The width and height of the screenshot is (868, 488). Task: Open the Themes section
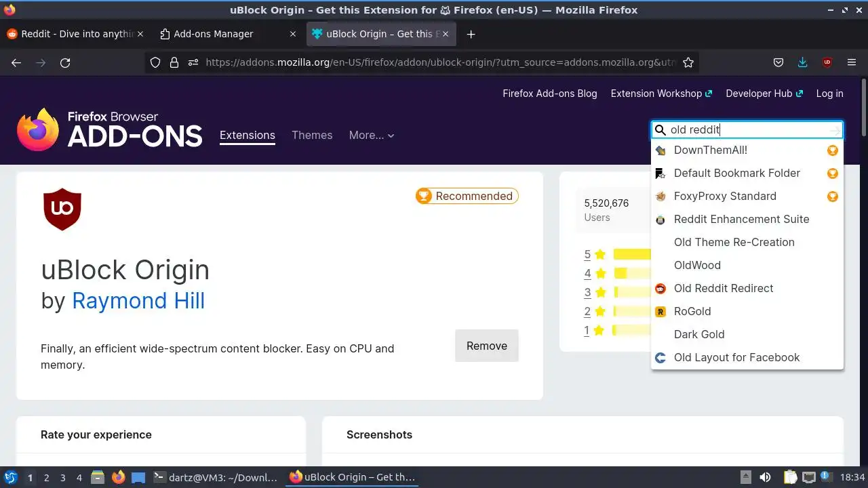click(312, 135)
